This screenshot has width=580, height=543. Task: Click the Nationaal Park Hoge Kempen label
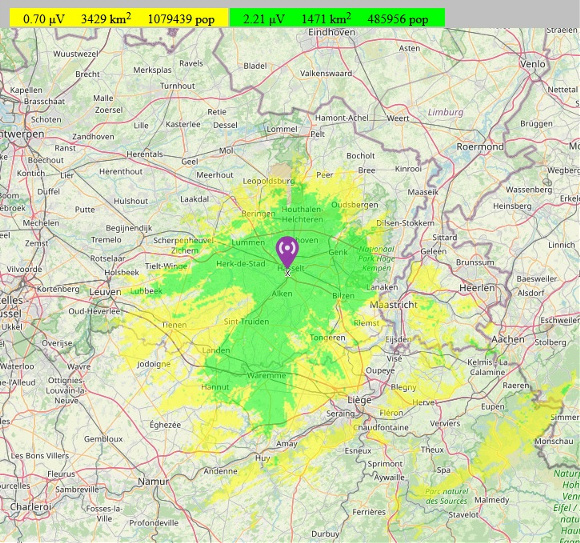pos(376,259)
